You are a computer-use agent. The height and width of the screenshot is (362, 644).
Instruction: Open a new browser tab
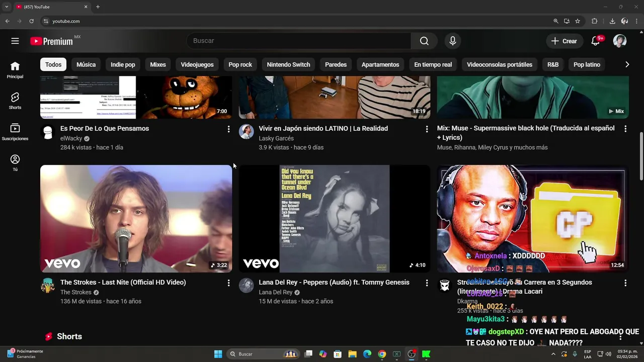point(98,7)
